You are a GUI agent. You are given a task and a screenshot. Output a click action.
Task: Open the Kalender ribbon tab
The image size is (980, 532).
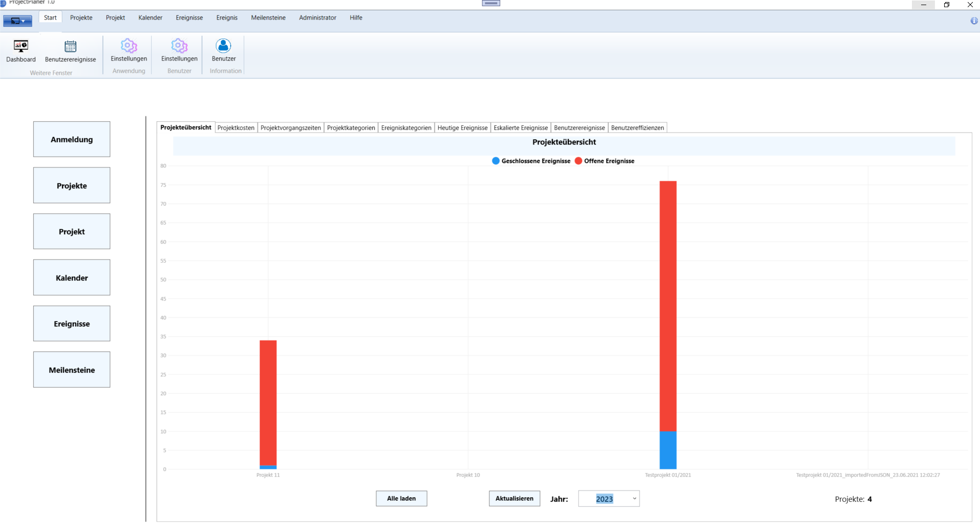151,17
